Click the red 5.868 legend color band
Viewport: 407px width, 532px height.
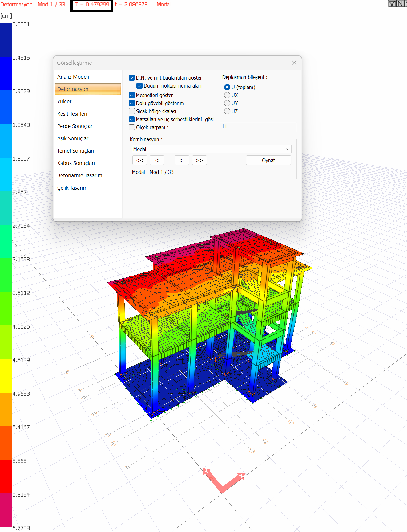click(6, 477)
